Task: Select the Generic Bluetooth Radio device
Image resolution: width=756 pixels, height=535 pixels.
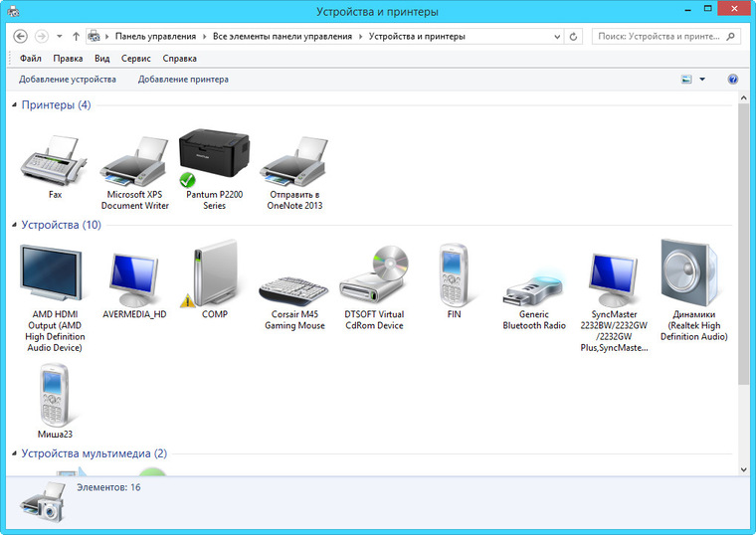Action: click(533, 290)
